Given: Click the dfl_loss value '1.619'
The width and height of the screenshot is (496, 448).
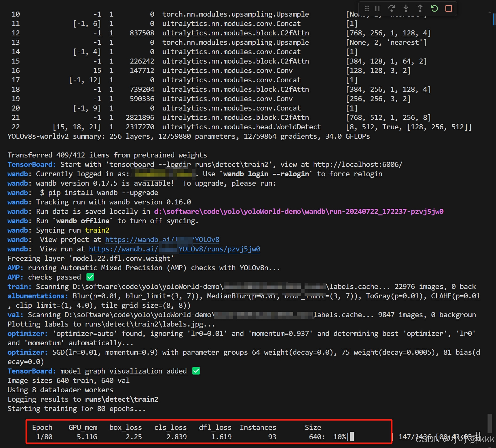Looking at the screenshot, I should (221, 437).
